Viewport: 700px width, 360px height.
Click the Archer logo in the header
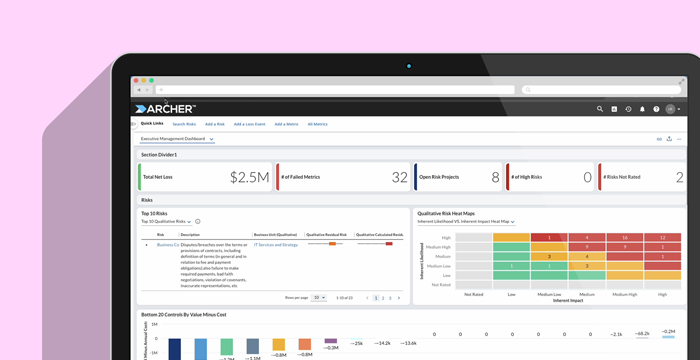point(165,109)
